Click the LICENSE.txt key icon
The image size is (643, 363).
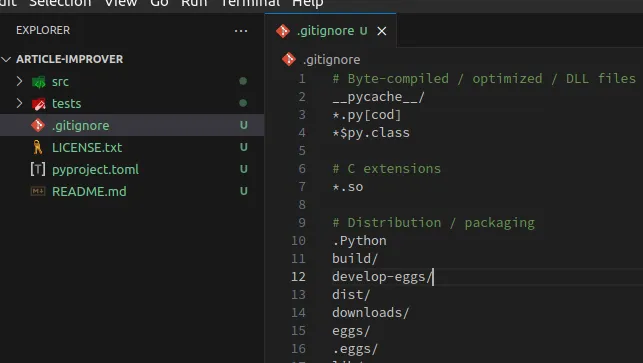coord(38,147)
